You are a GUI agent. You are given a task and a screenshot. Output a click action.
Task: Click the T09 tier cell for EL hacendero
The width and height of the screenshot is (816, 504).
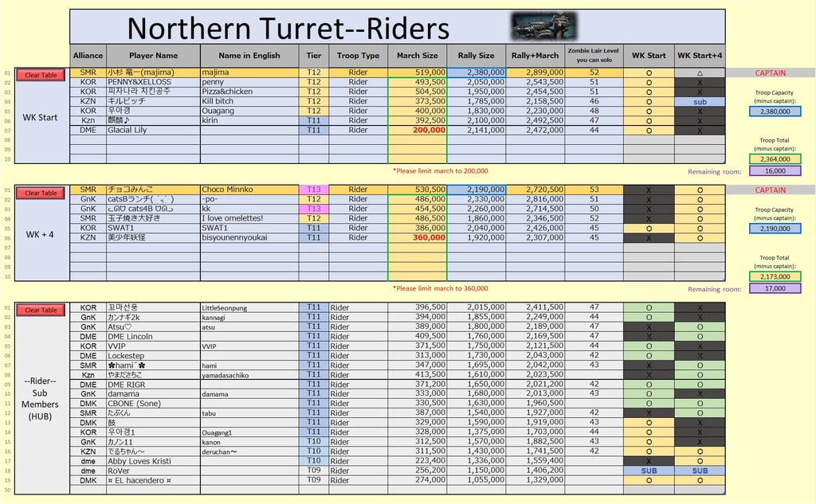click(x=314, y=481)
